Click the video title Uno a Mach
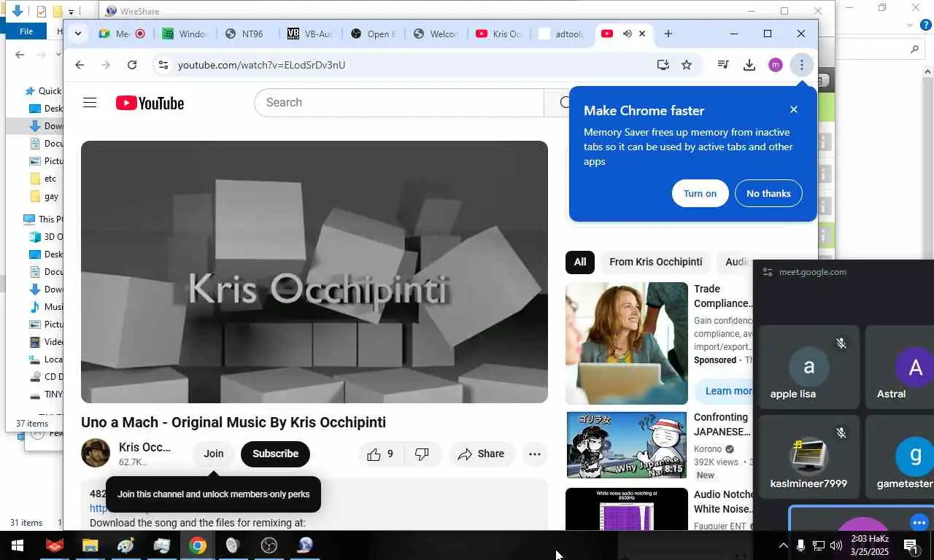This screenshot has height=560, width=934. point(233,422)
